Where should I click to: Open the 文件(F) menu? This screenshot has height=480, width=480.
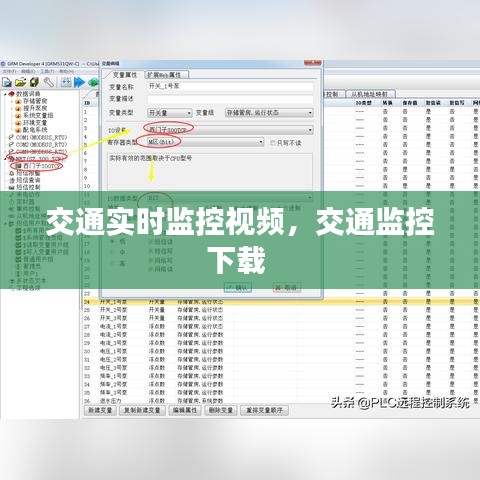click(x=9, y=71)
